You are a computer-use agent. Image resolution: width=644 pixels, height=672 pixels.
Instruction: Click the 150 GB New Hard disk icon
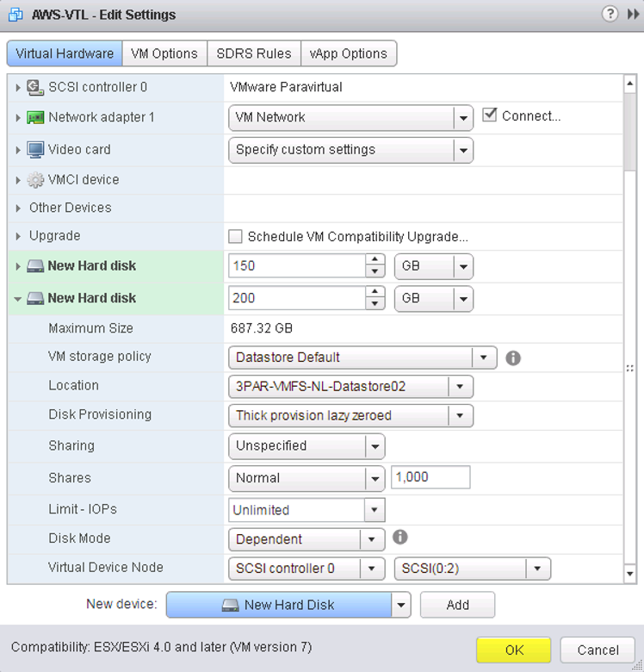35,266
